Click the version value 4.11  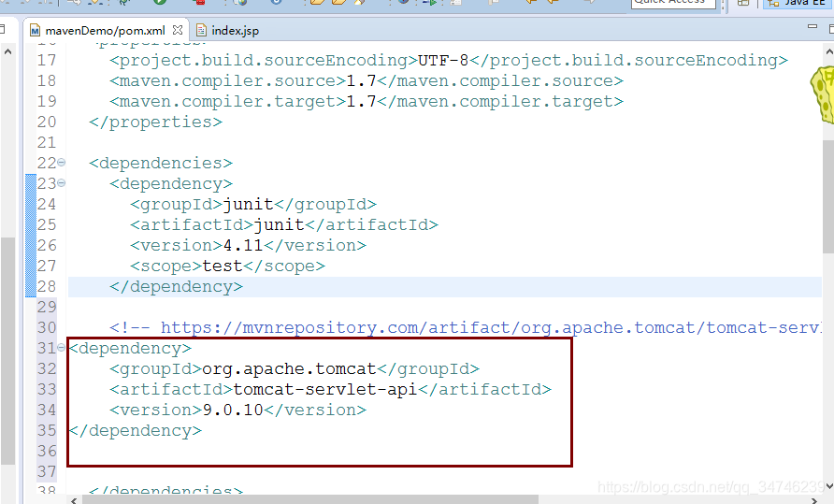click(243, 245)
